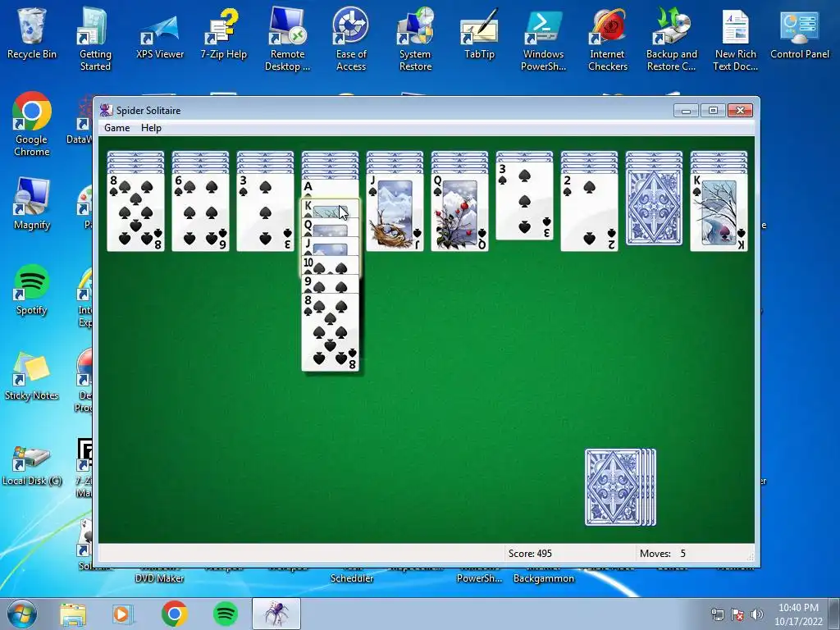840x630 pixels.
Task: Open the Help menu
Action: pos(151,127)
